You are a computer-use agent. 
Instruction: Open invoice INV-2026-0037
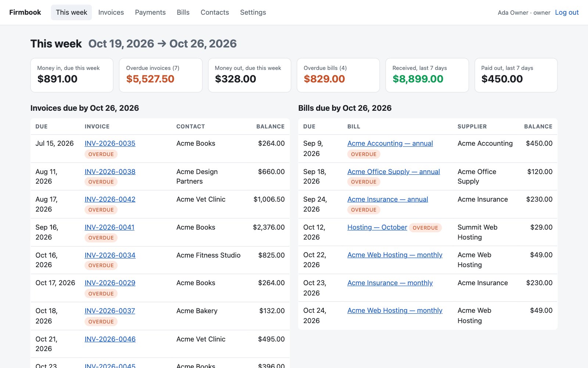coord(110,311)
